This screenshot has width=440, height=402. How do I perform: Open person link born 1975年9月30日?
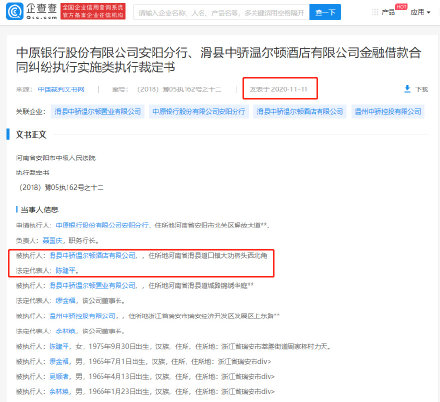[59, 346]
